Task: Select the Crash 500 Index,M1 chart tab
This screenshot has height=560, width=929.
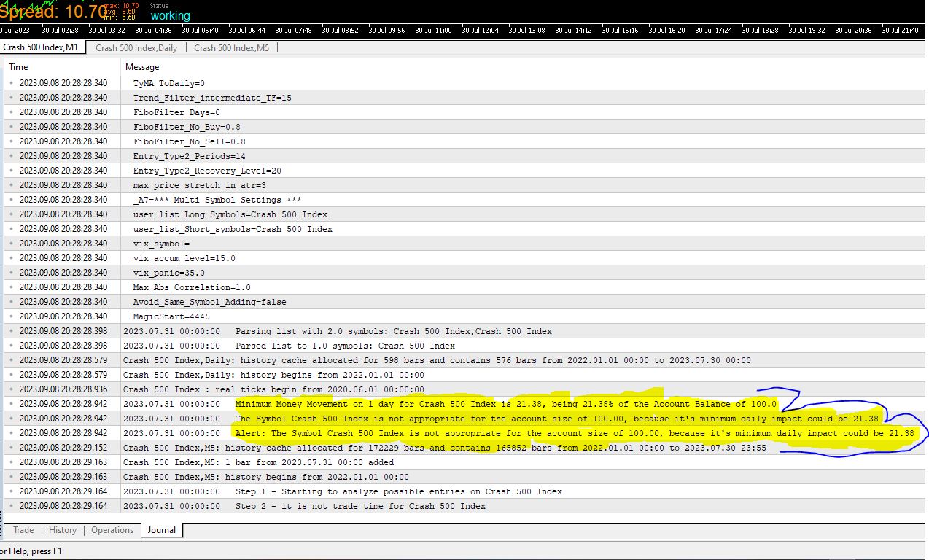Action: click(x=40, y=47)
